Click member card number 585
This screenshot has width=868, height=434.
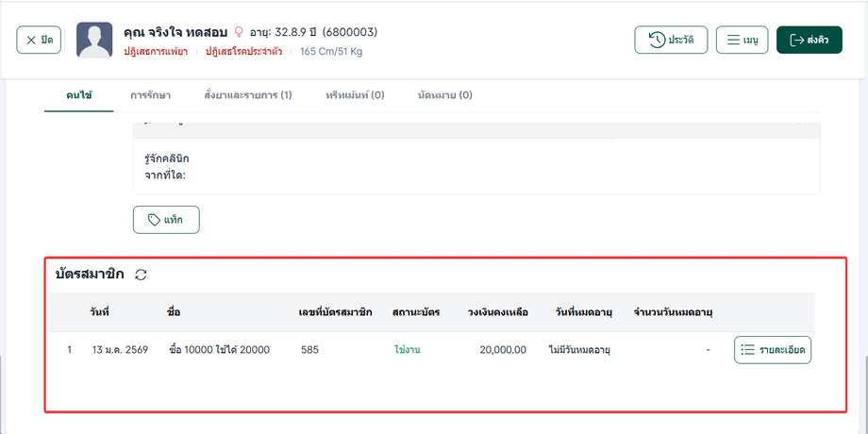point(310,350)
